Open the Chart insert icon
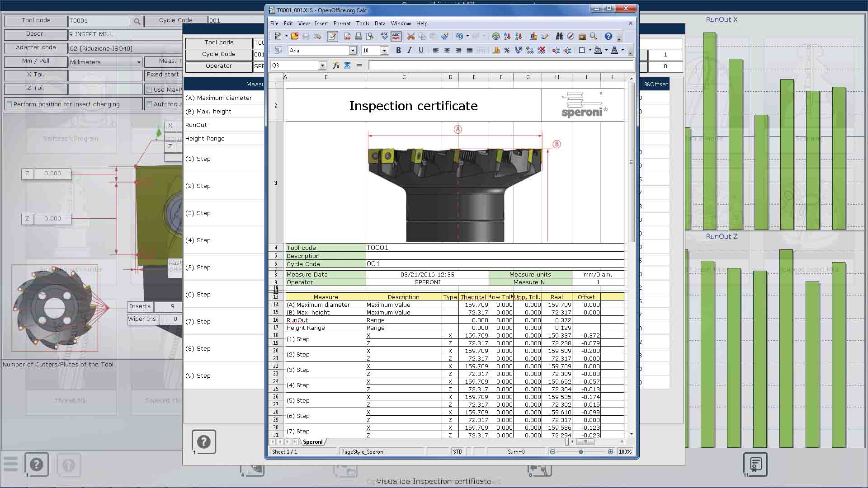 533,36
